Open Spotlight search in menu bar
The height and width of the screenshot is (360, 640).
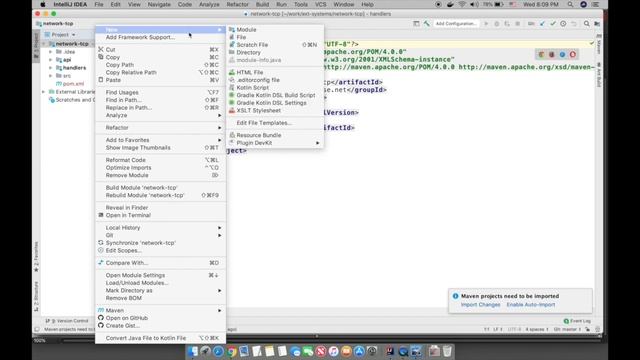click(x=570, y=4)
